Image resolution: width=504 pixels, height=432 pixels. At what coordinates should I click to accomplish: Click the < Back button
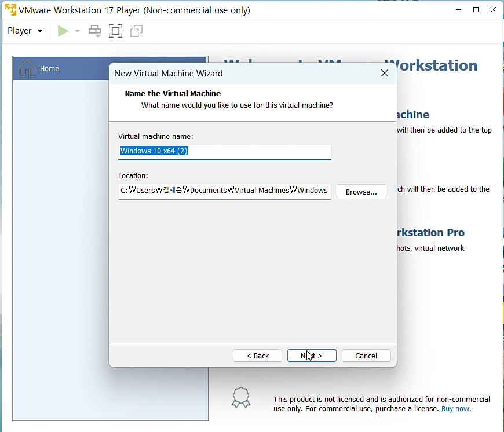(x=257, y=356)
